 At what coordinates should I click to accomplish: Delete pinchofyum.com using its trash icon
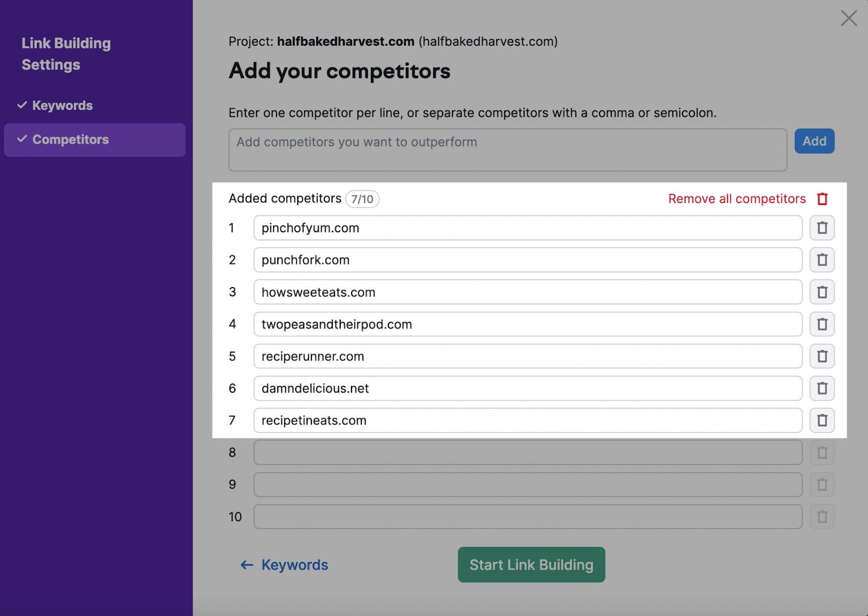tap(822, 228)
